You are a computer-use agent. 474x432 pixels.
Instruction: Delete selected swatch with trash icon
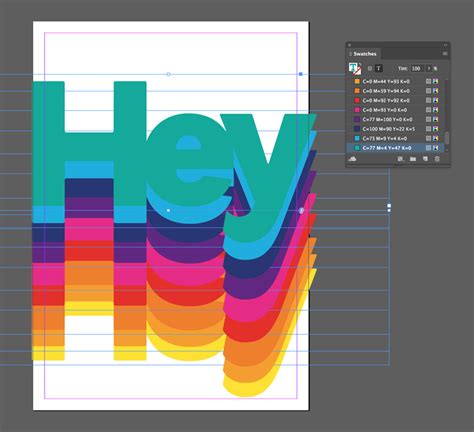click(x=437, y=159)
